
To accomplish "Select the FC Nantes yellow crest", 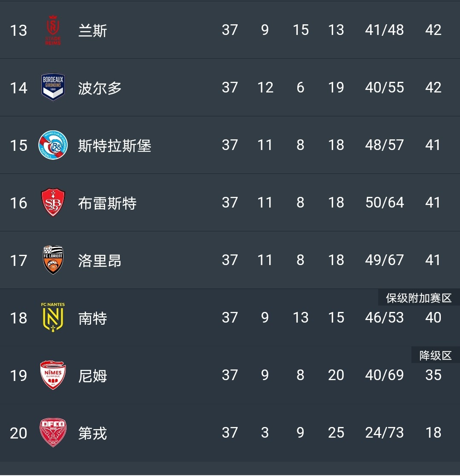I will (53, 317).
